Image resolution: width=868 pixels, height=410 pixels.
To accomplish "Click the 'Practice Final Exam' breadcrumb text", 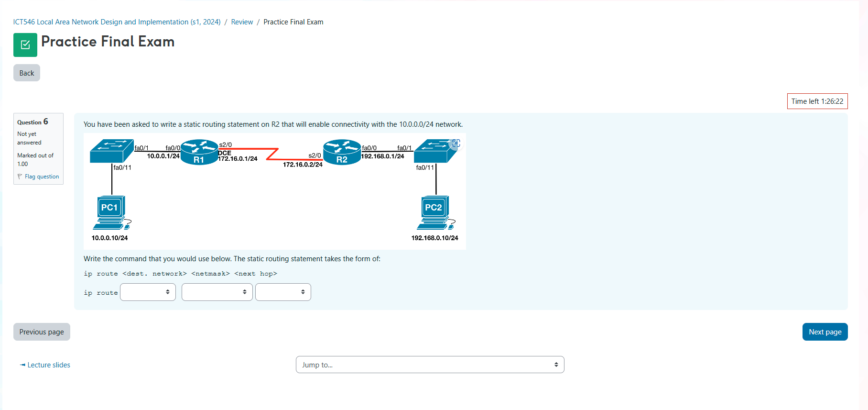I will click(293, 22).
